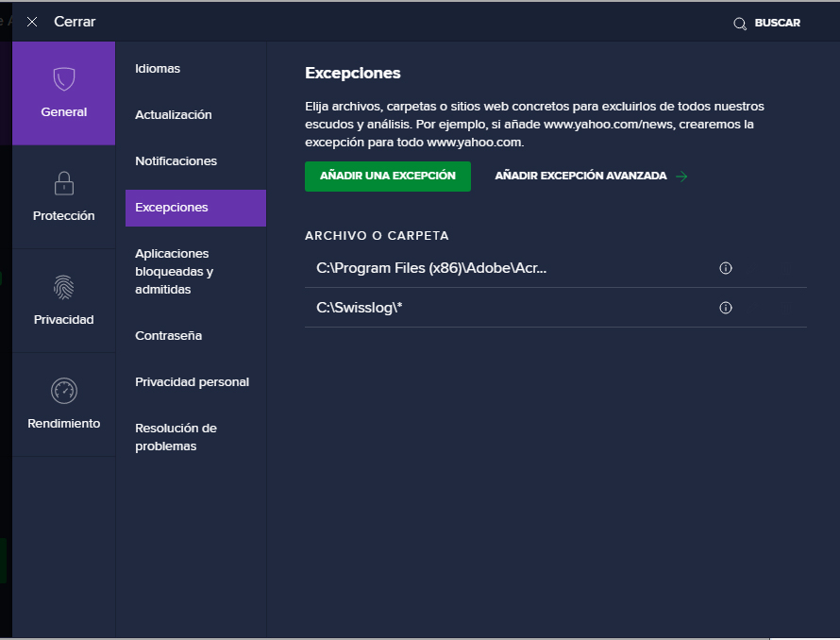The width and height of the screenshot is (840, 640).
Task: Go to the Actualización section
Action: click(x=174, y=115)
